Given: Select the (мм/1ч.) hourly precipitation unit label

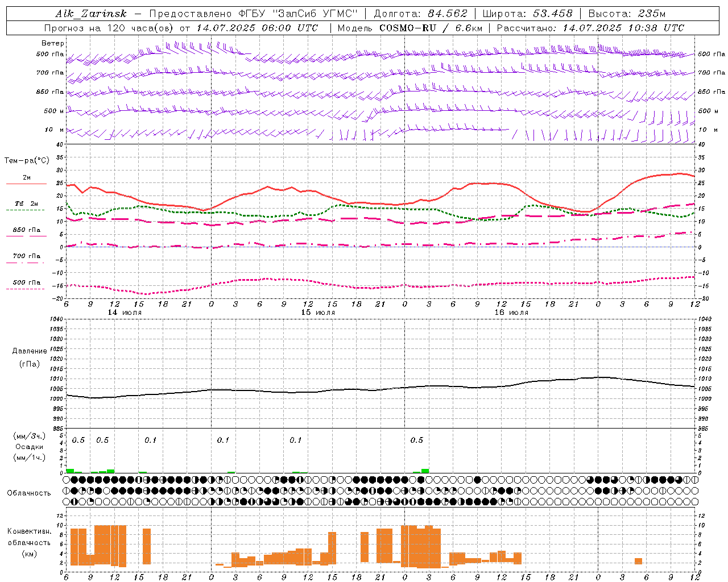Looking at the screenshot, I should [x=30, y=458].
